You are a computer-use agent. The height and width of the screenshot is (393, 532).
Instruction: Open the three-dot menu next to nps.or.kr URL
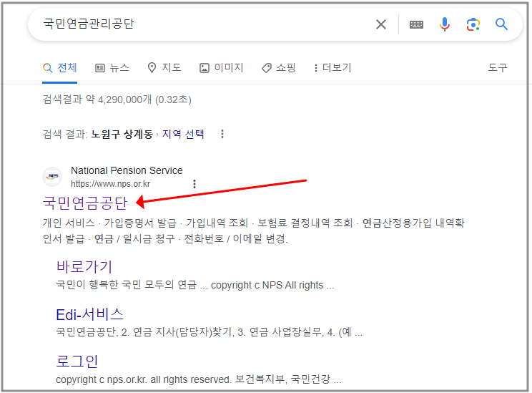[194, 184]
